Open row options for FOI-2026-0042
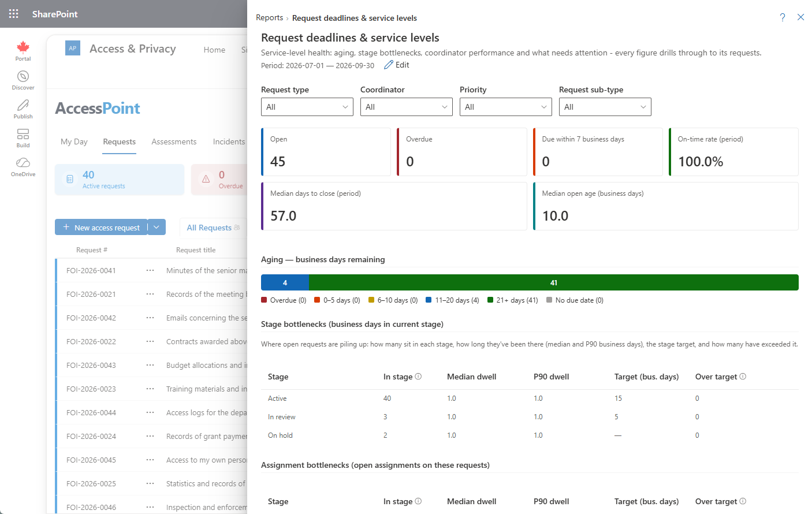Viewport: 812px width, 514px height. (x=150, y=318)
